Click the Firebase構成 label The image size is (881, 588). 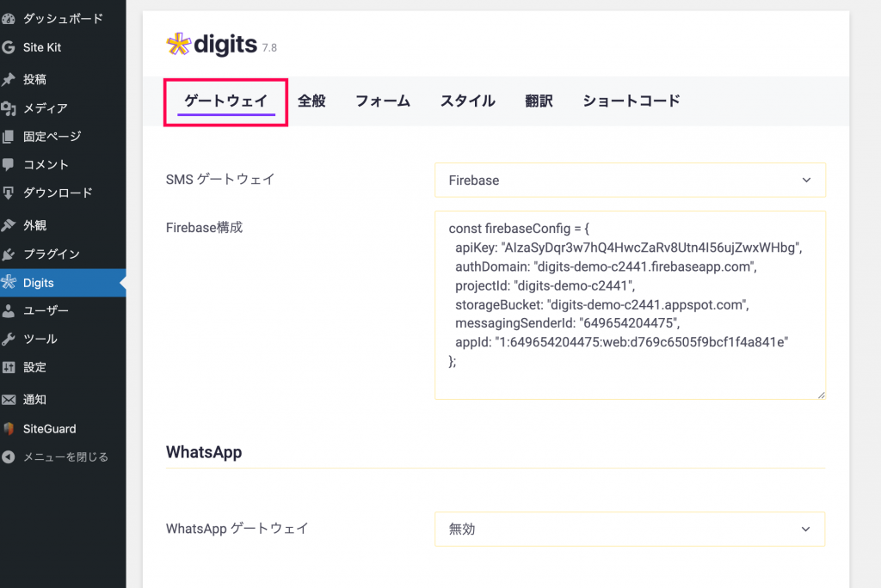(204, 228)
